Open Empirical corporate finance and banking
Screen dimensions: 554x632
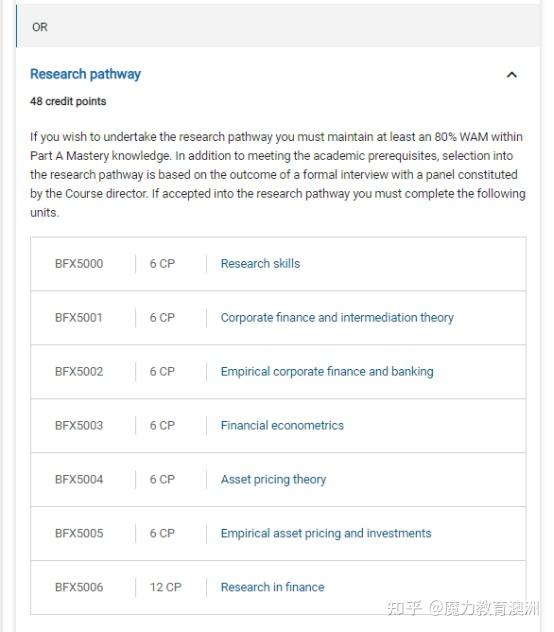pos(327,372)
